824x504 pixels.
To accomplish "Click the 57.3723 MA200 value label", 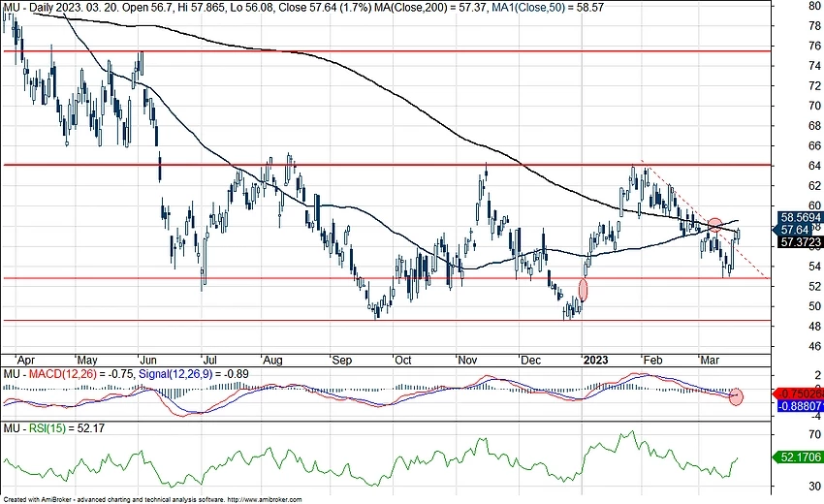I will click(x=801, y=242).
